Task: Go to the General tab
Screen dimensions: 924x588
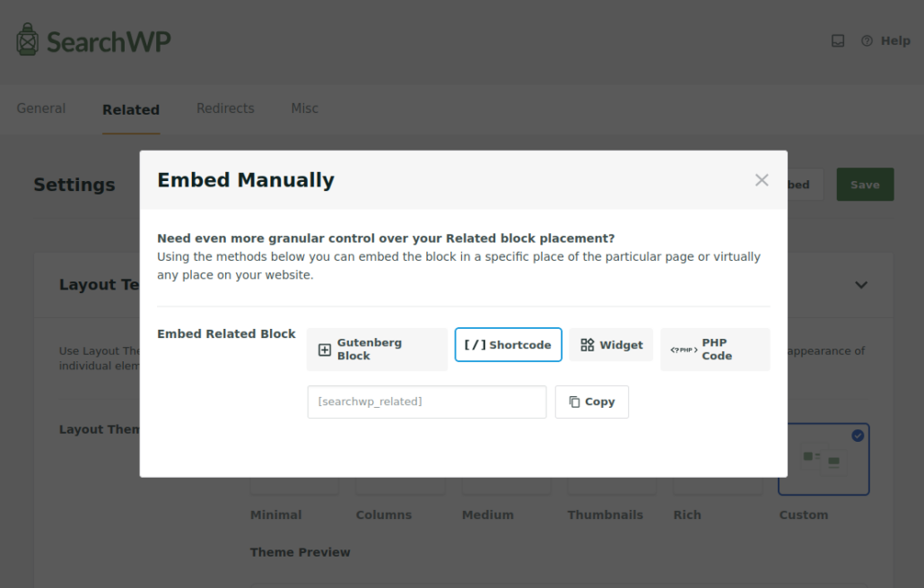Action: [41, 108]
